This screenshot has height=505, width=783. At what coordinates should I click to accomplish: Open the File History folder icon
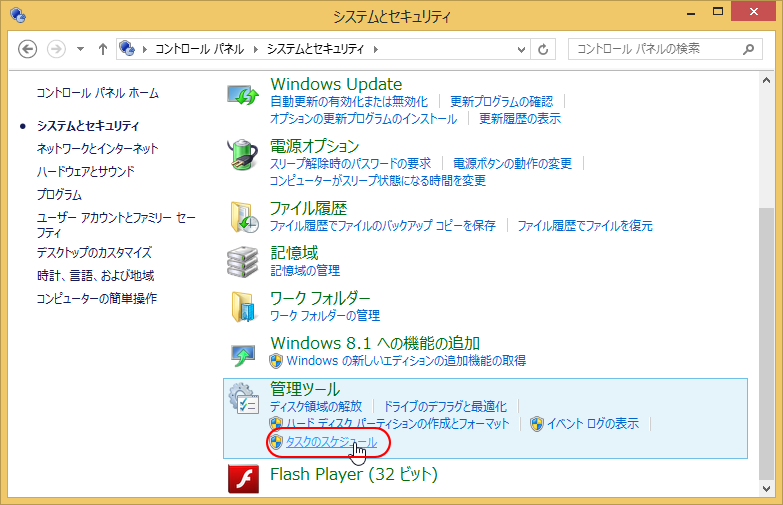pyautogui.click(x=244, y=217)
